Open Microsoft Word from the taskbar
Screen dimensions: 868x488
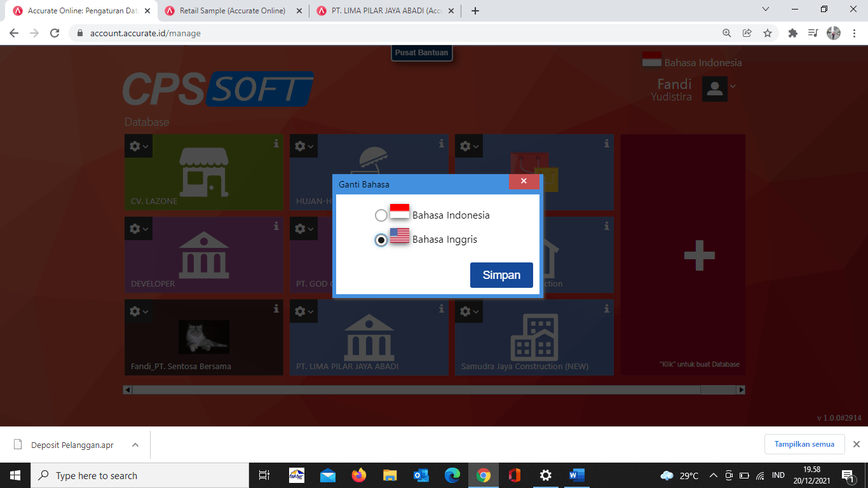pos(576,475)
